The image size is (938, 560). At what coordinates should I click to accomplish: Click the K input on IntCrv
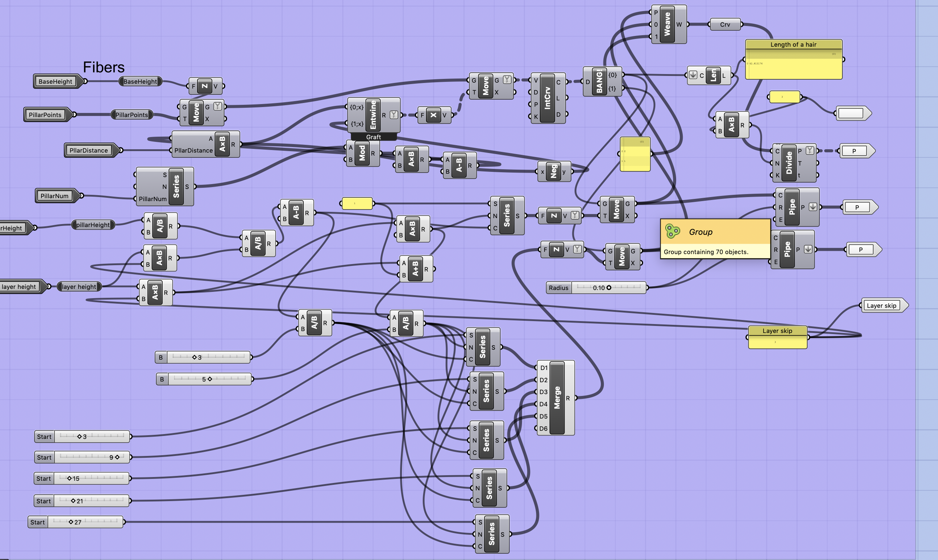point(536,117)
